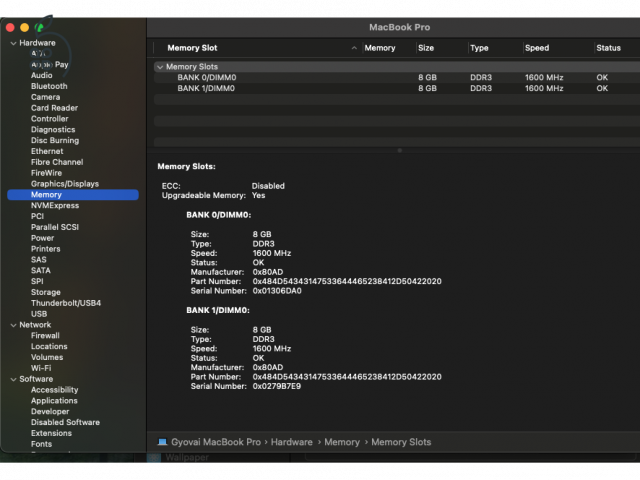Select Bluetooth in the sidebar
Viewport: 640px width, 480px height.
[x=49, y=87]
